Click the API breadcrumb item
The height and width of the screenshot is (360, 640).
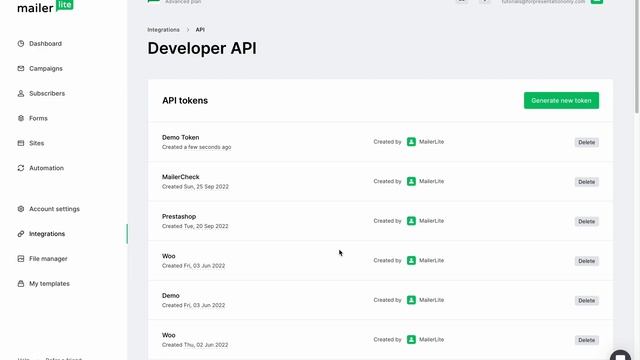(200, 30)
